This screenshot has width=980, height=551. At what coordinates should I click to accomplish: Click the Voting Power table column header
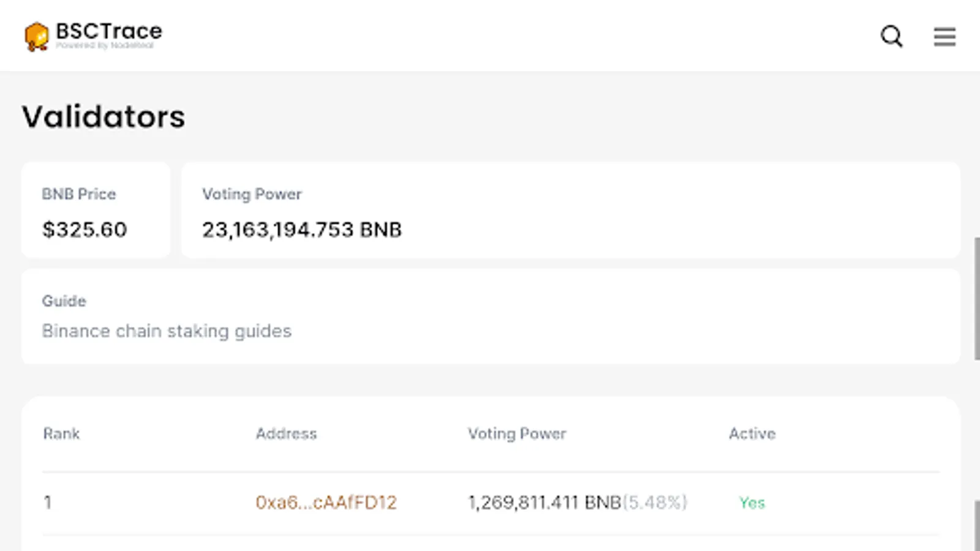(517, 434)
